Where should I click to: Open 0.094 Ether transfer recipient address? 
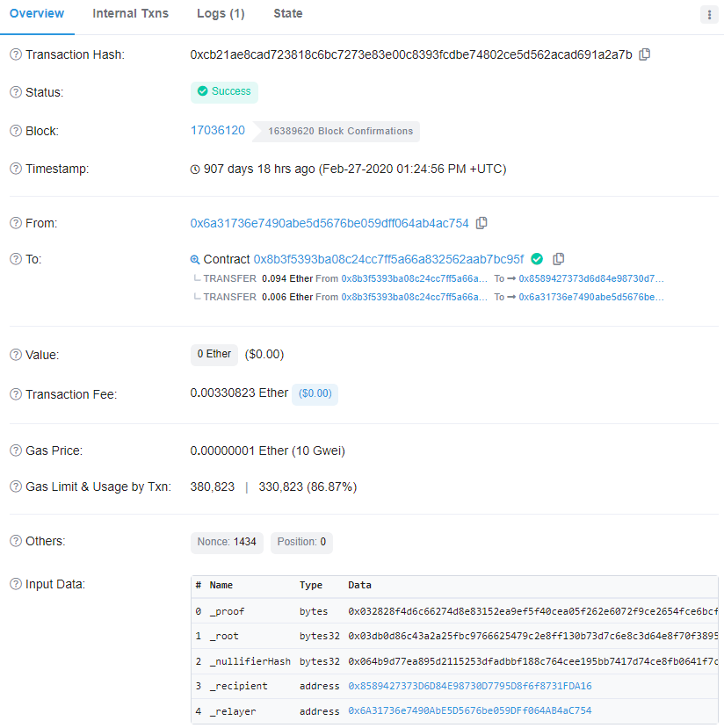click(590, 278)
